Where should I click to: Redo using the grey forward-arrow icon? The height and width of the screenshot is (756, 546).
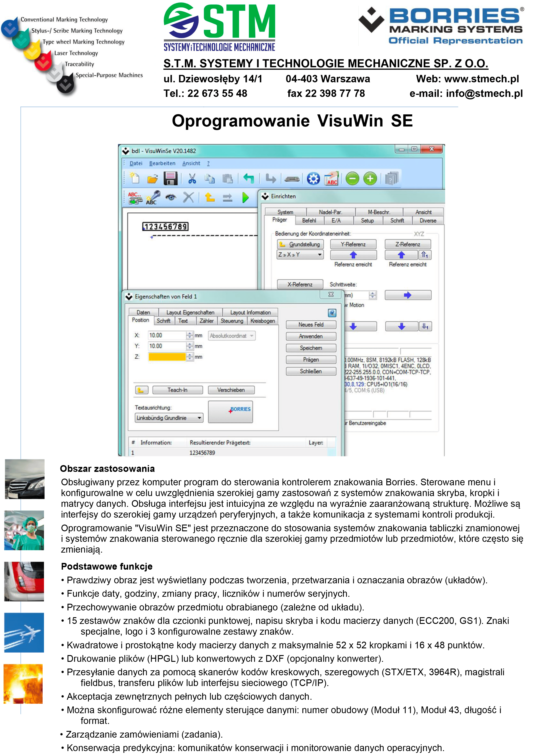271,179
